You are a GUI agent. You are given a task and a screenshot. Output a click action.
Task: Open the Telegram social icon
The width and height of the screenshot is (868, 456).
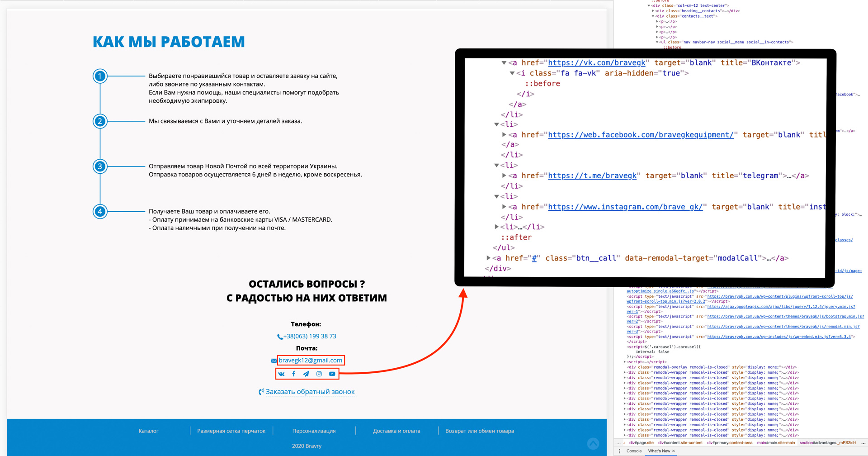306,374
